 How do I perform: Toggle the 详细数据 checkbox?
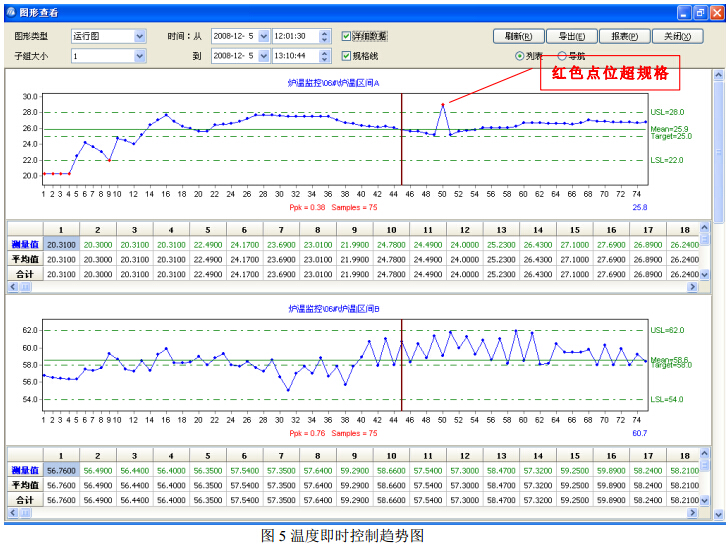pyautogui.click(x=347, y=36)
